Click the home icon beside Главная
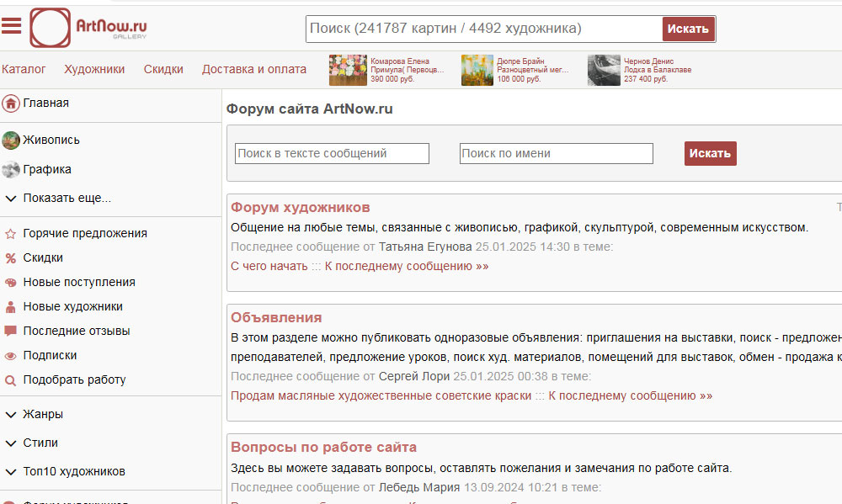 point(11,103)
